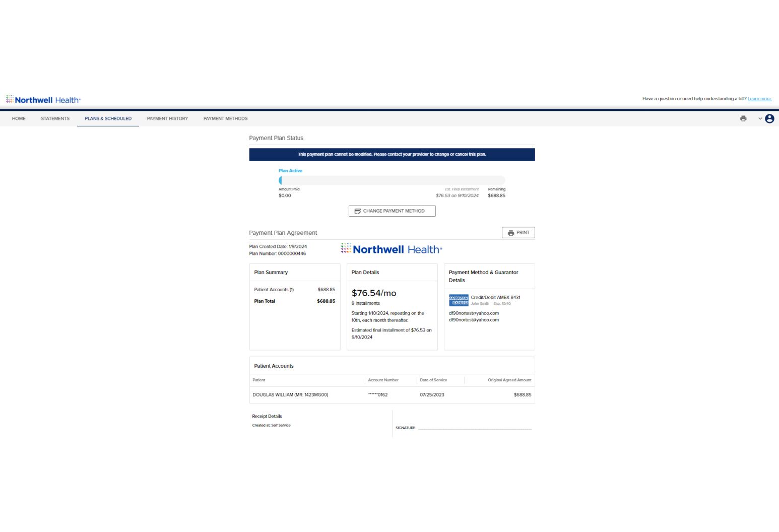Click the American Express card logo
Screen dimensions: 779x532
point(458,300)
